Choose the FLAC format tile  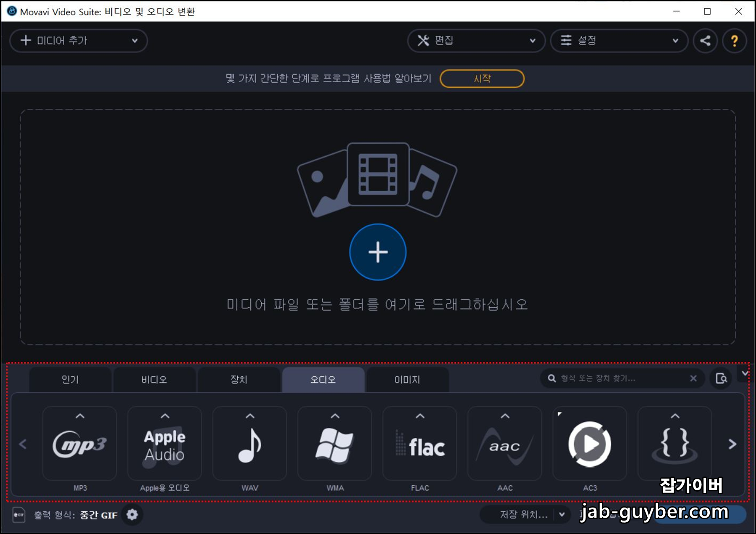[420, 443]
